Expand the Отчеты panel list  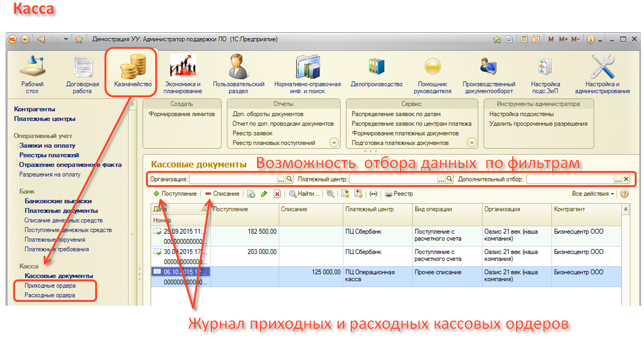pos(334,143)
